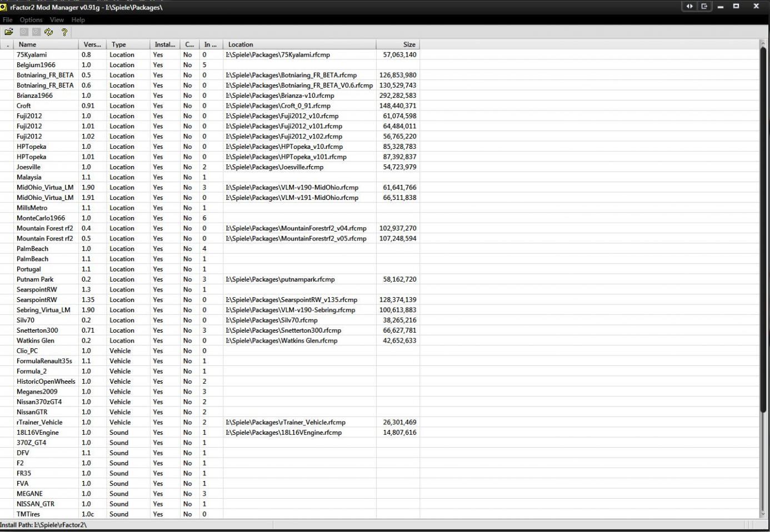Sort by the Size column header

[x=398, y=44]
